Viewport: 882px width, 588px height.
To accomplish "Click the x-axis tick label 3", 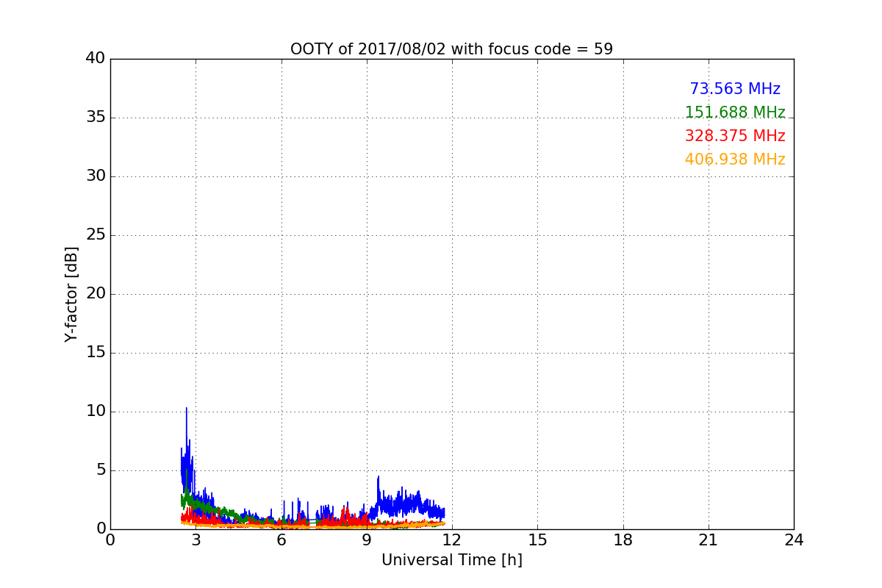I will [196, 540].
